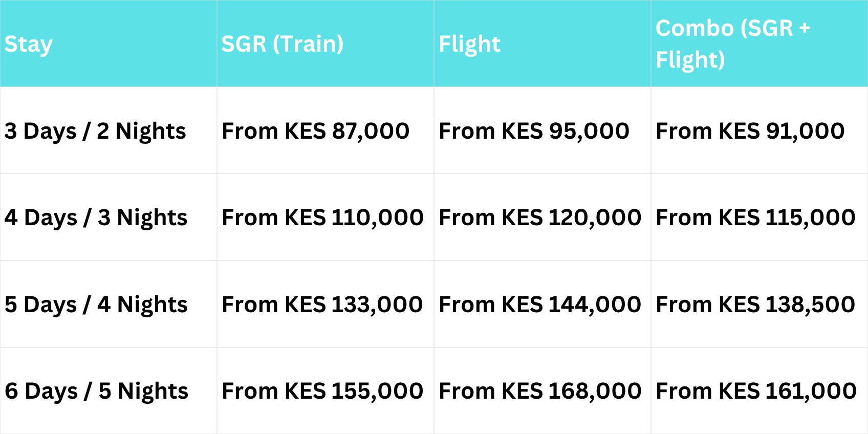Select the 4 Days / 3 Nights cell

coord(96,218)
